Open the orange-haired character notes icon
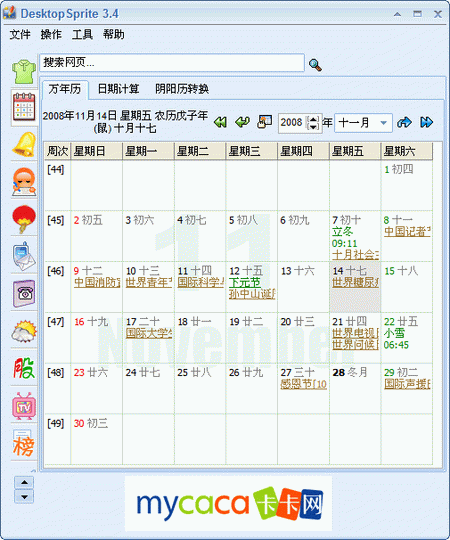Viewport: 450px width, 540px height. click(x=24, y=181)
